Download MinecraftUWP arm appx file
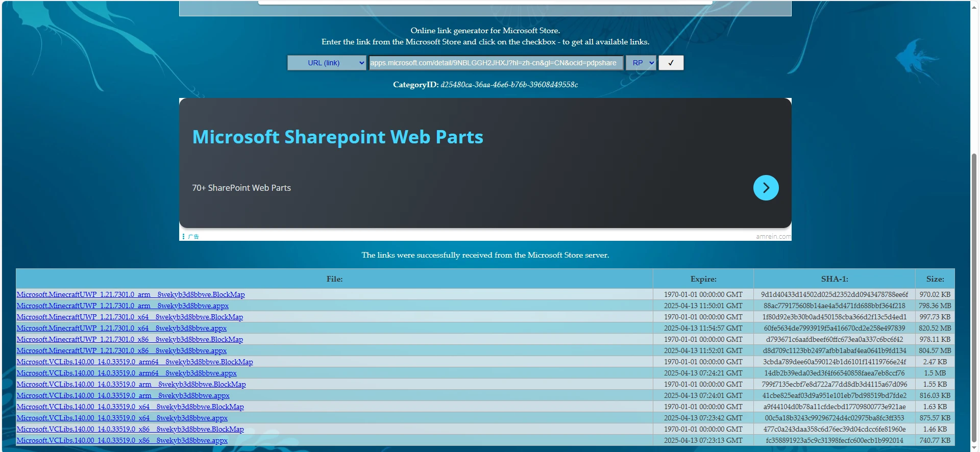The image size is (980, 452). [x=122, y=306]
